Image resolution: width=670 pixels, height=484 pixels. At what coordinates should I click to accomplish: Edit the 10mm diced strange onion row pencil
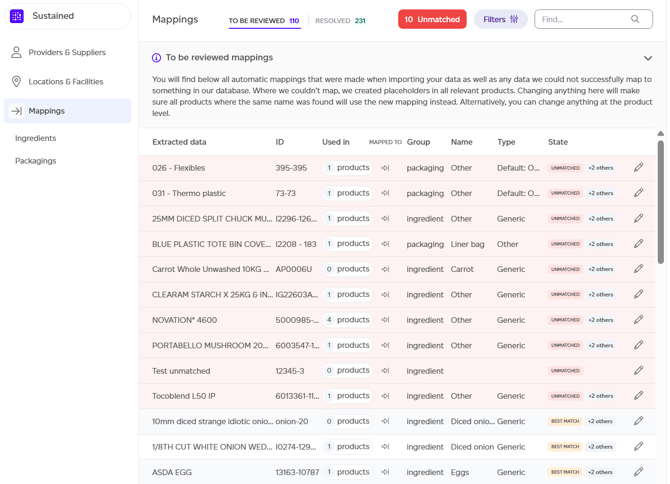tap(638, 421)
